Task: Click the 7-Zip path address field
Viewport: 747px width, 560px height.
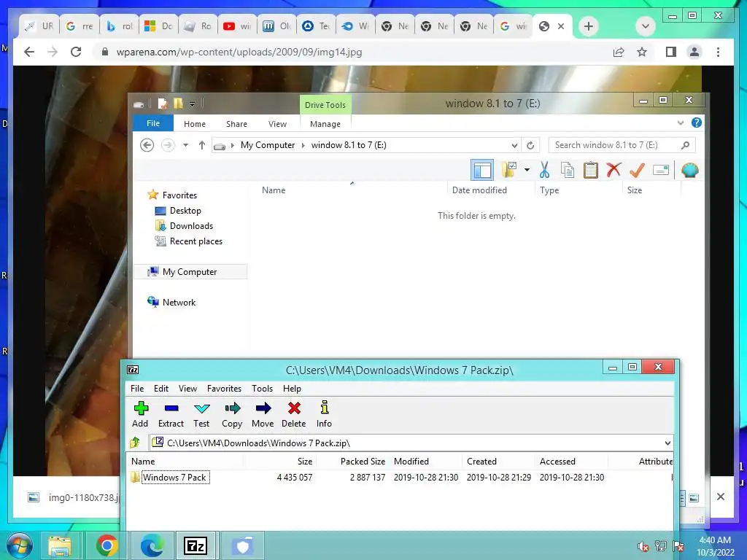Action: click(411, 443)
